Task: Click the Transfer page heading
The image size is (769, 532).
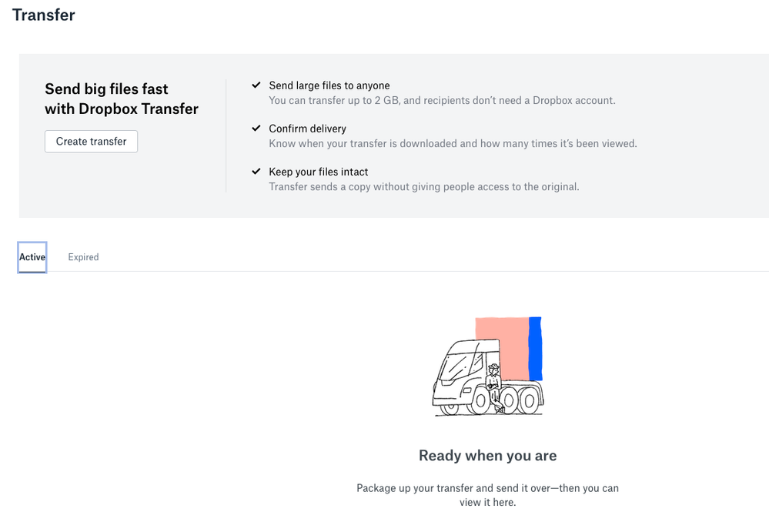Action: click(x=44, y=15)
